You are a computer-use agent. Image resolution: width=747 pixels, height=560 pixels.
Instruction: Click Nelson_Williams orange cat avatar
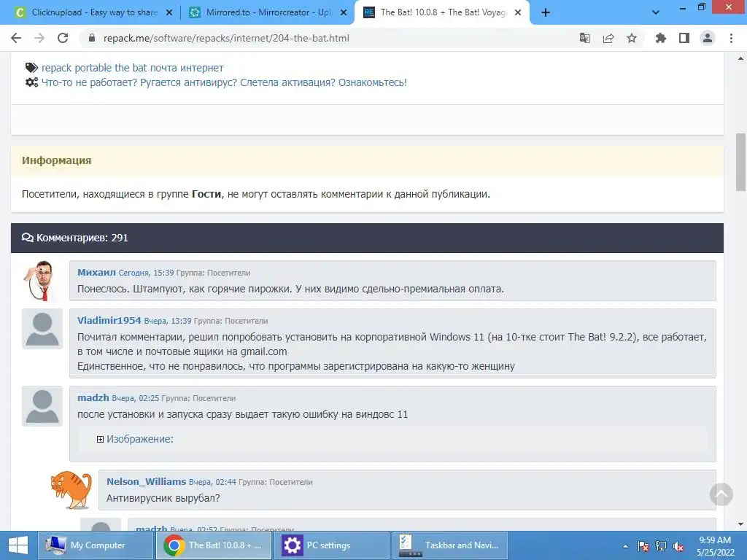coord(71,489)
